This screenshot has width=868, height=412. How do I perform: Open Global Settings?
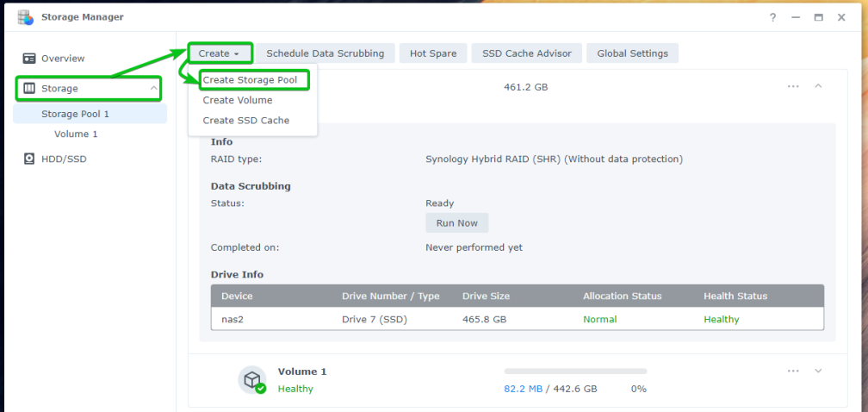(x=632, y=53)
